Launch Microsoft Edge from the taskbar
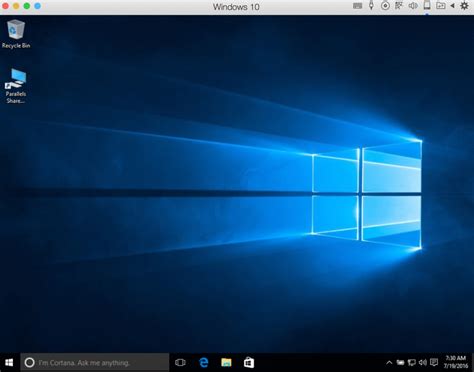This screenshot has width=474, height=372. [x=203, y=362]
